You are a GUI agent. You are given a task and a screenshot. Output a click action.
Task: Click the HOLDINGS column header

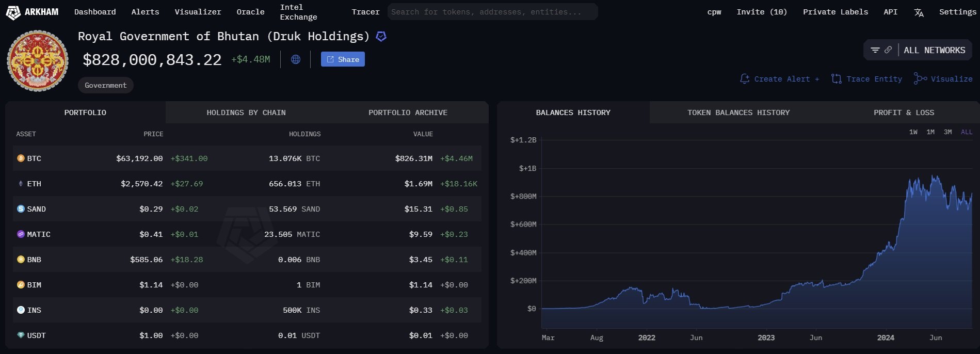pyautogui.click(x=304, y=134)
